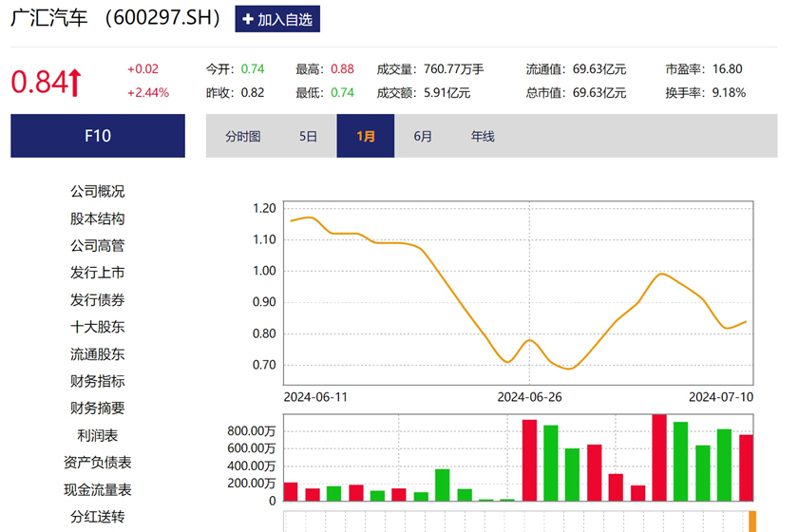Open the 利润表 statement
The image size is (798, 532).
coord(97,436)
